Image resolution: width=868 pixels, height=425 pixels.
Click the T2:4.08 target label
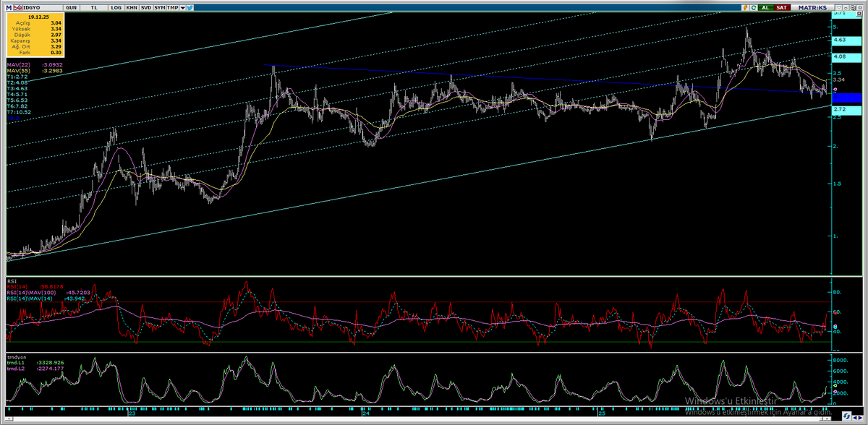click(x=17, y=82)
